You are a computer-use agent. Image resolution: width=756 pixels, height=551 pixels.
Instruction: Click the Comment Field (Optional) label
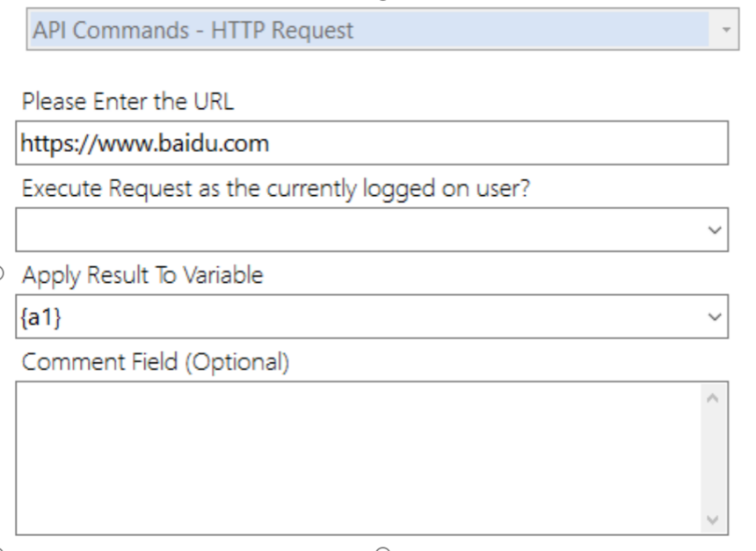click(156, 362)
